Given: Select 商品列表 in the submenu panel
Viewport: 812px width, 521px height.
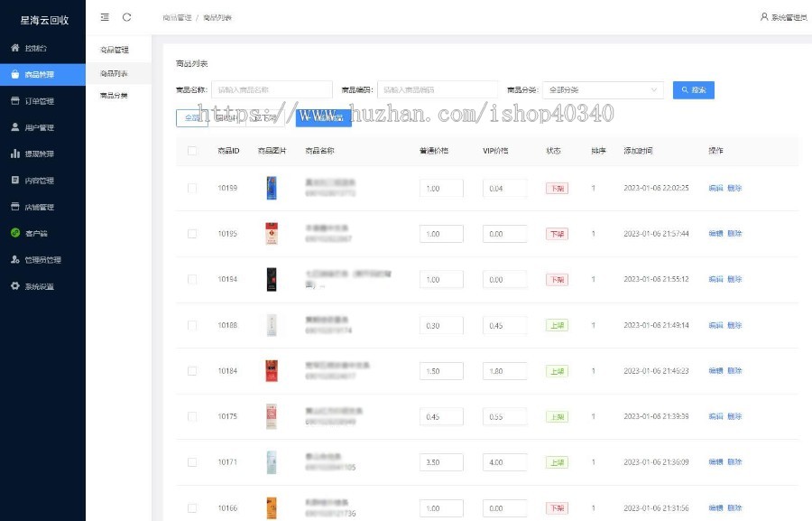Looking at the screenshot, I should click(x=118, y=74).
